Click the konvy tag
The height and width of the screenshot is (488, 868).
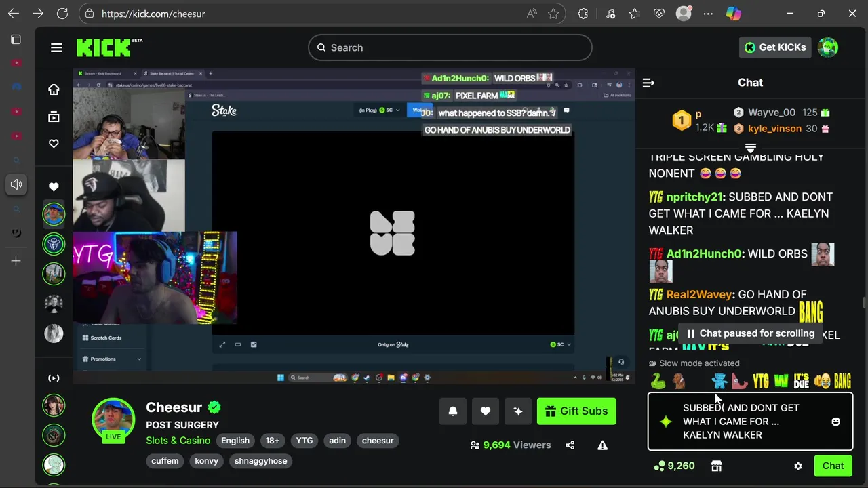point(207,461)
